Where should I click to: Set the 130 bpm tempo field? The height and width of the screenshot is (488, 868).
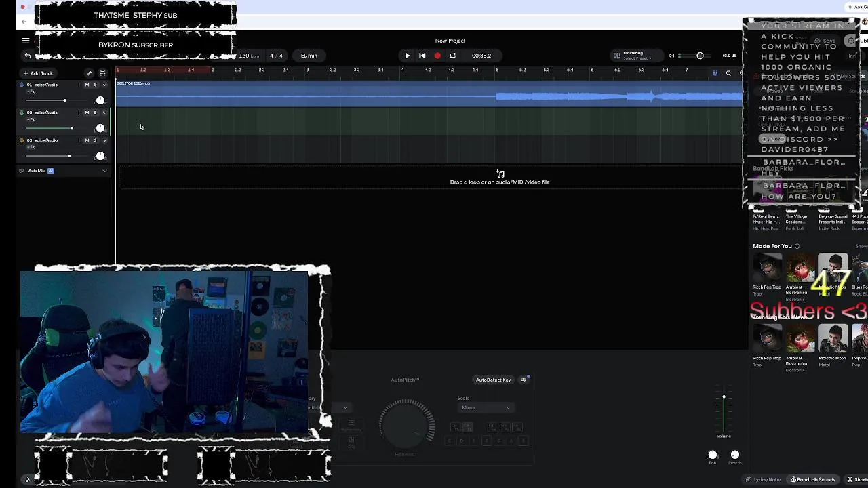(x=249, y=56)
